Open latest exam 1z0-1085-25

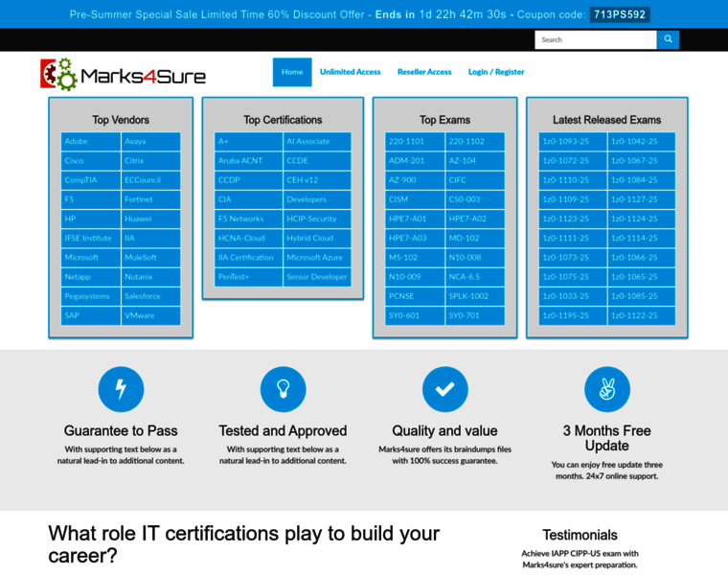pos(642,296)
